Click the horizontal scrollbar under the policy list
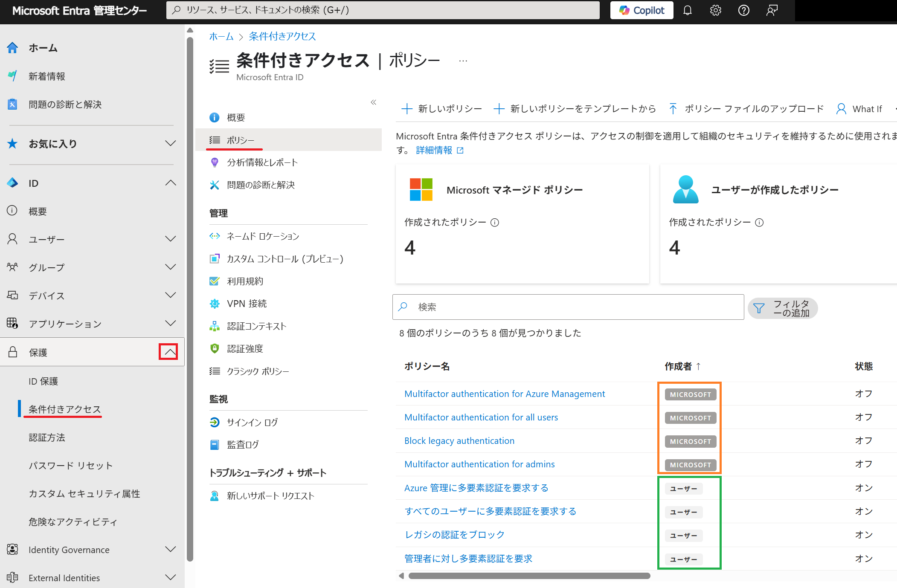 (x=529, y=576)
